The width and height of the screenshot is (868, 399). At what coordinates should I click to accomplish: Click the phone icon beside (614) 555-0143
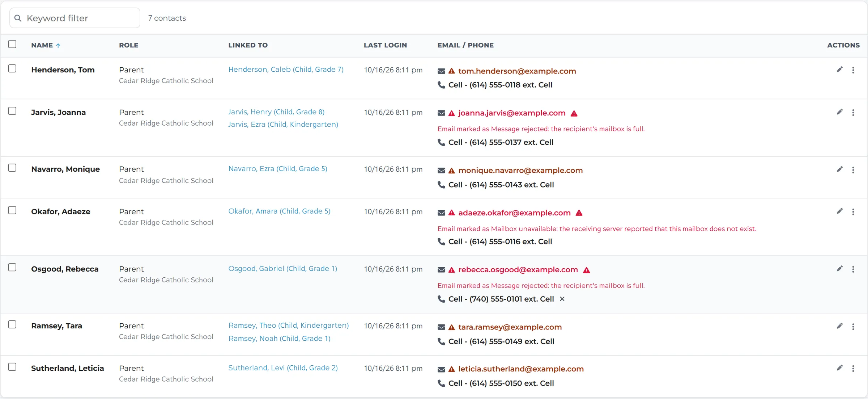(x=441, y=185)
